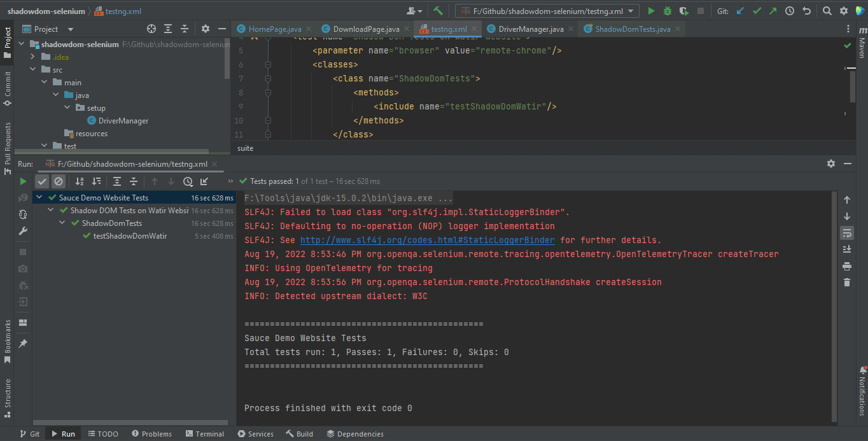Clear console output with trash icon
This screenshot has height=441, width=868.
coord(847,283)
